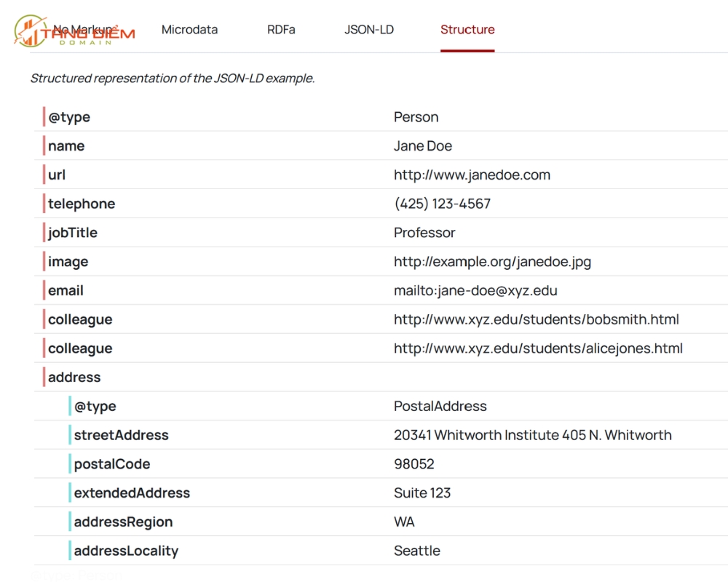Select the mailto:jane-doe@xyz.edu value
The height and width of the screenshot is (582, 728).
point(476,290)
